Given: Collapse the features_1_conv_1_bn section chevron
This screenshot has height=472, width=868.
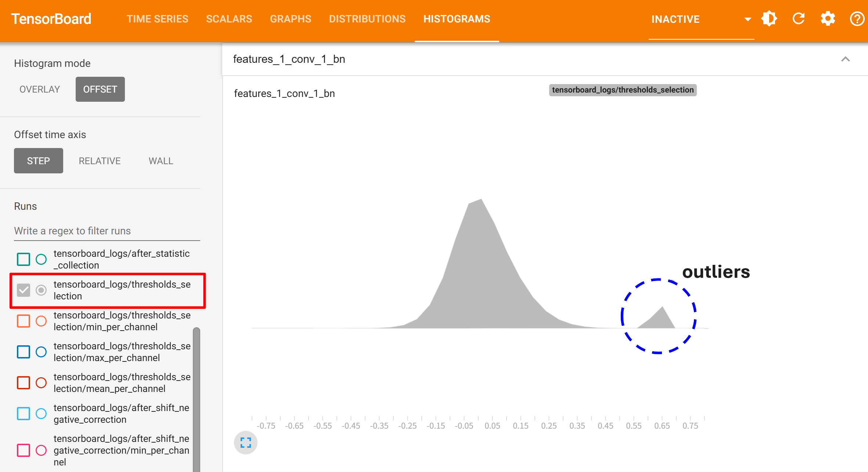Looking at the screenshot, I should pyautogui.click(x=846, y=59).
